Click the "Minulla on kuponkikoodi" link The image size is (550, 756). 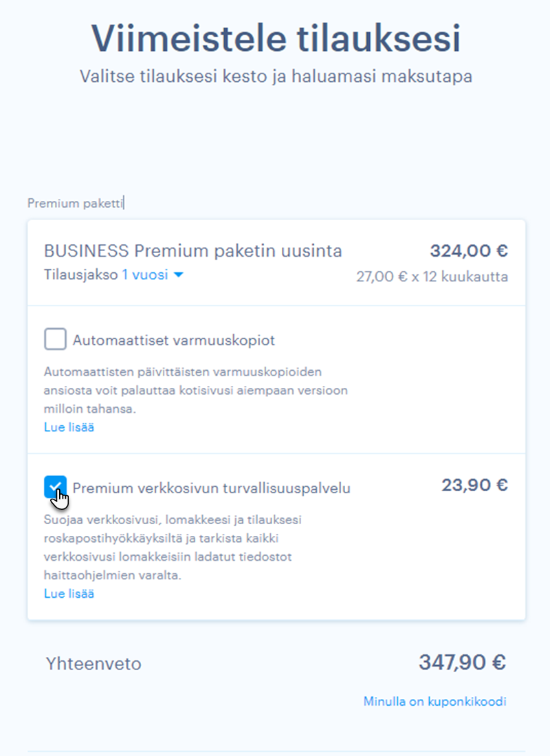tap(434, 702)
